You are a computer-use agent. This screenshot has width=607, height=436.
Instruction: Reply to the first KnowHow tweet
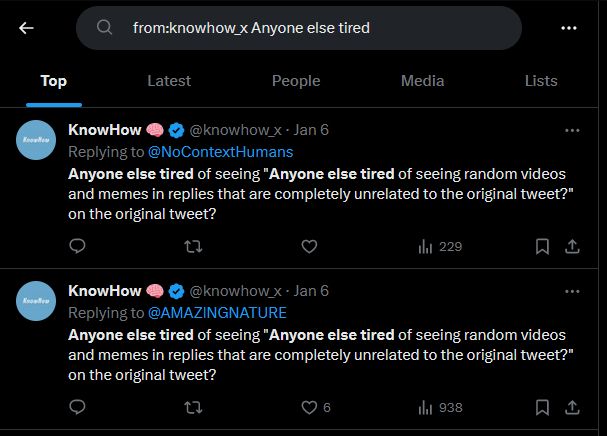[78, 246]
